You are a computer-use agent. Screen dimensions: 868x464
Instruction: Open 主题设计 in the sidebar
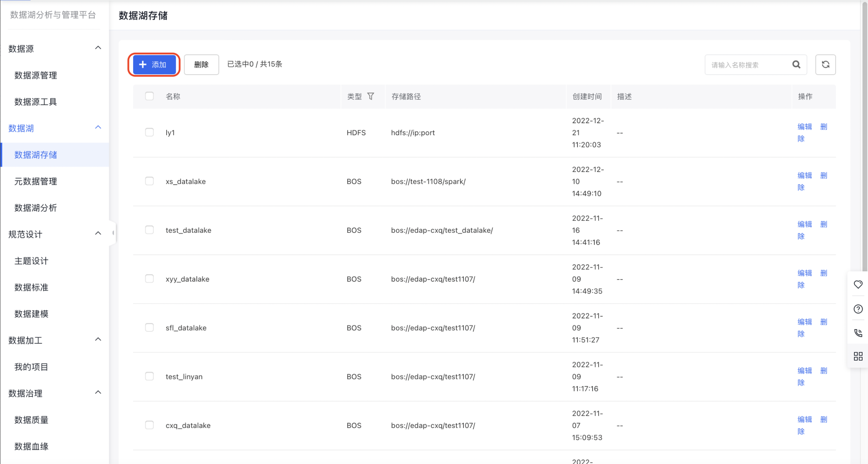tap(31, 261)
